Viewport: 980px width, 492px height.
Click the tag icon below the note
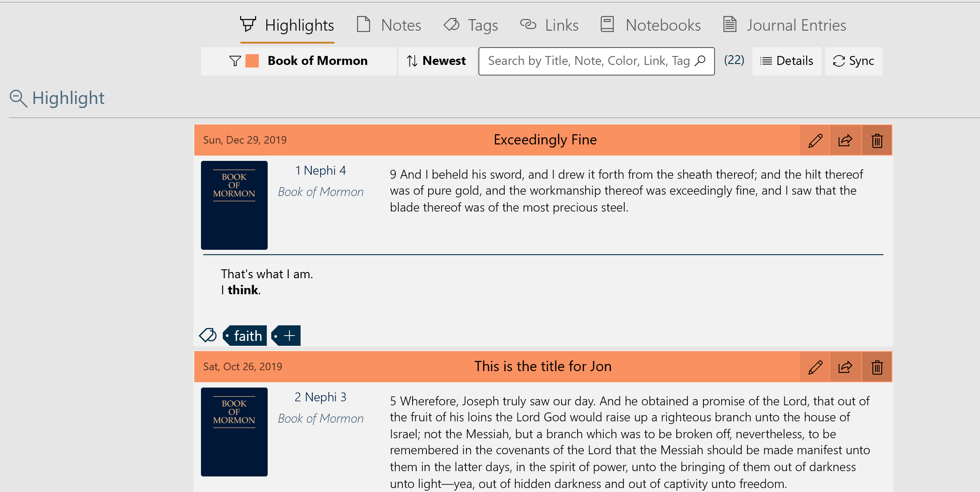click(x=207, y=335)
